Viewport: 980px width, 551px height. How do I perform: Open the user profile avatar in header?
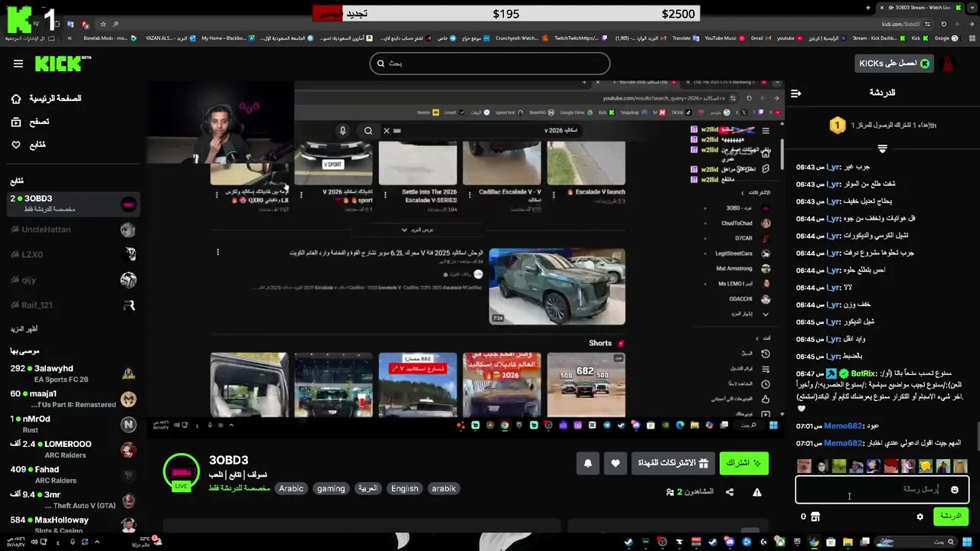coord(949,64)
